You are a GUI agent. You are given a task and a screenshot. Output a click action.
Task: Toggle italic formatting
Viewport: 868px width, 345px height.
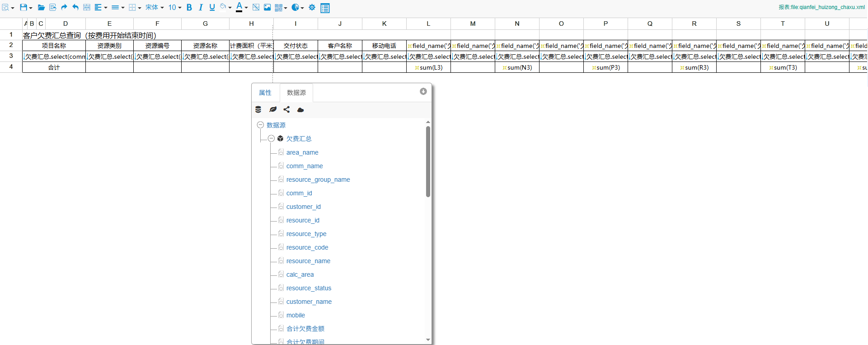201,7
